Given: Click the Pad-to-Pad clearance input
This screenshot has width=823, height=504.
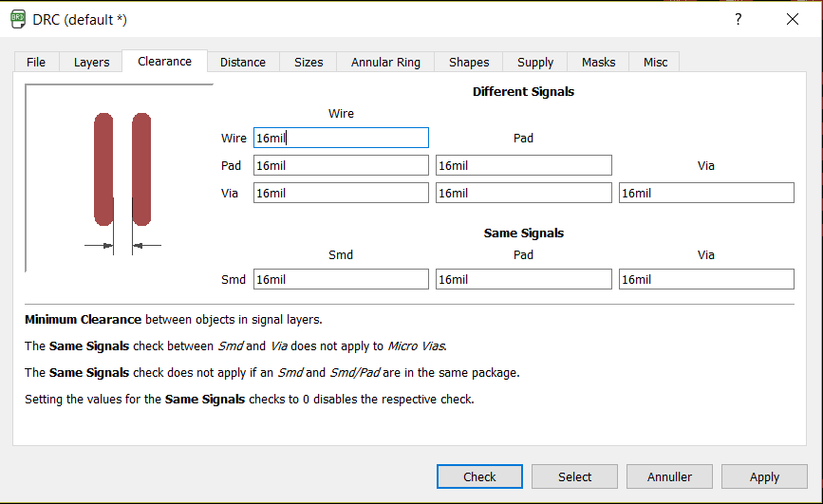Looking at the screenshot, I should (x=523, y=165).
